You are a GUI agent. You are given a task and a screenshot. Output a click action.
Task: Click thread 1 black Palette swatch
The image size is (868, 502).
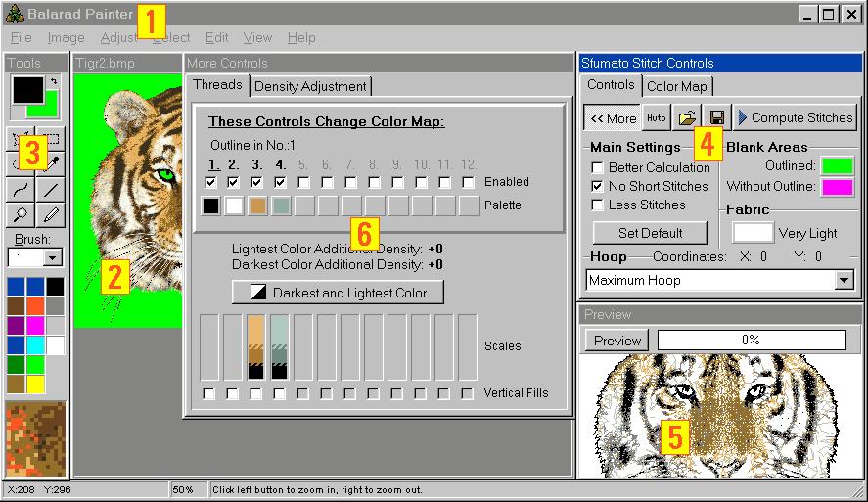(x=211, y=205)
